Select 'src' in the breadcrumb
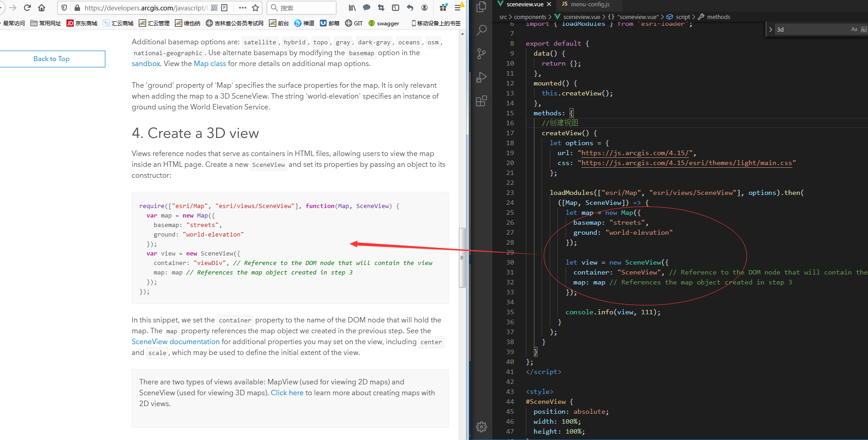This screenshot has height=440, width=868. pyautogui.click(x=503, y=17)
